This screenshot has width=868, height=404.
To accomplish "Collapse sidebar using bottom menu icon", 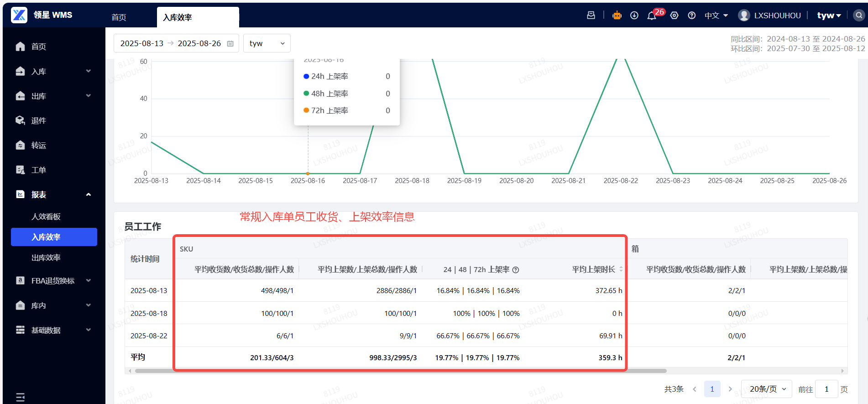I will (21, 397).
